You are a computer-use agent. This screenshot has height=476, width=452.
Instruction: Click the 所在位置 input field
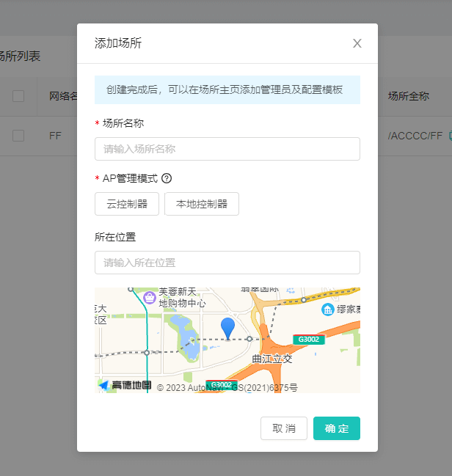(227, 263)
